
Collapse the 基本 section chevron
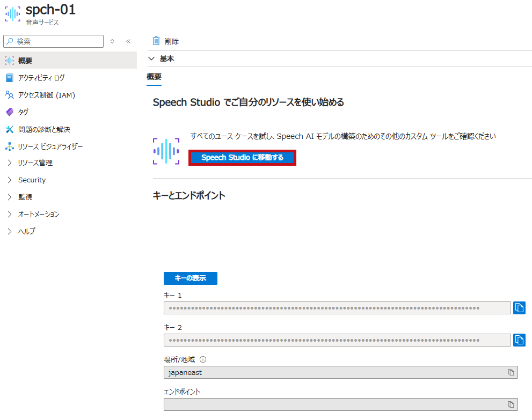pyautogui.click(x=151, y=58)
